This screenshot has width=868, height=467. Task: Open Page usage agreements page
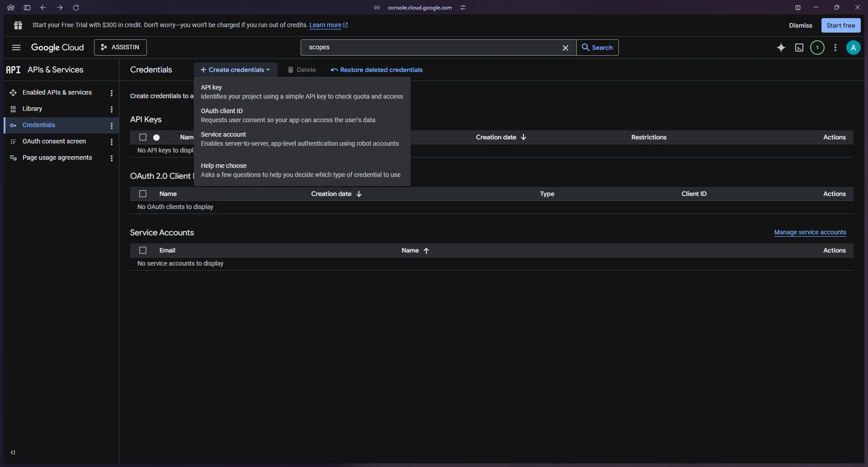click(57, 157)
